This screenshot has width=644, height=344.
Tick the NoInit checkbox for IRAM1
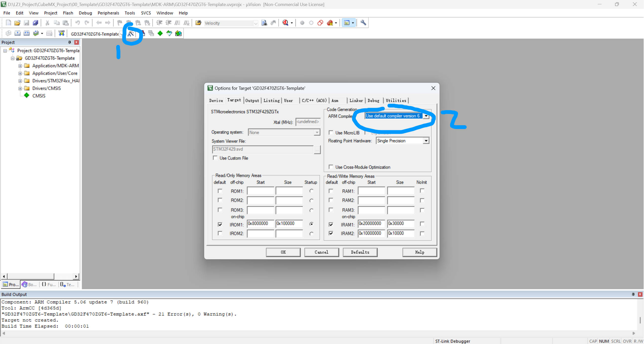[x=422, y=224]
